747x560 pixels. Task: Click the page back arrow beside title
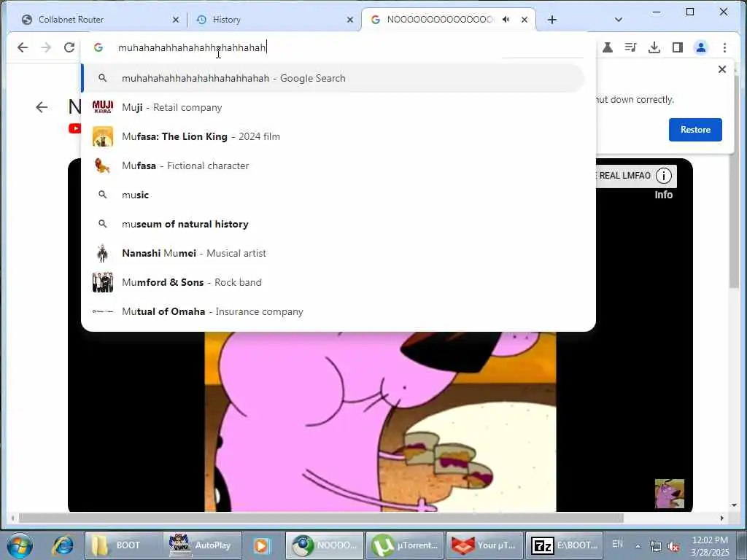(x=42, y=107)
